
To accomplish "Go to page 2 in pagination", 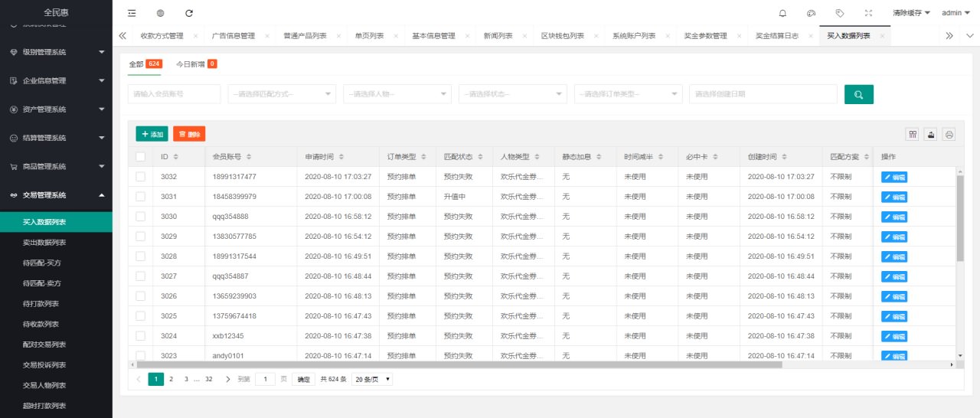I will [171, 379].
